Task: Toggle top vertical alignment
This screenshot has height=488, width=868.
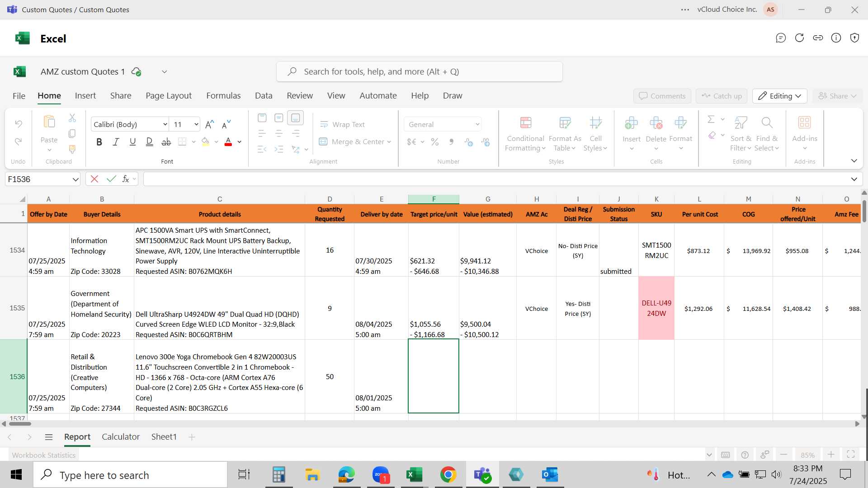Action: (262, 118)
